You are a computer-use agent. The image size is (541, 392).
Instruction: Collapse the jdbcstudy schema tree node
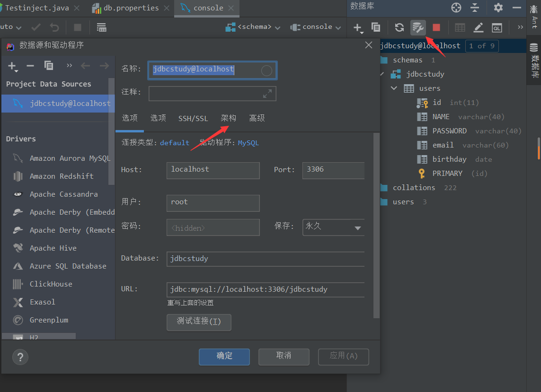(x=382, y=74)
